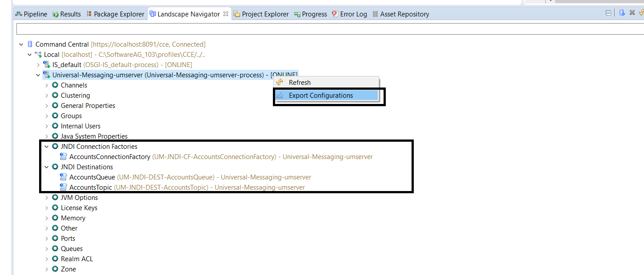
Task: Switch to the Results tab
Action: pyautogui.click(x=67, y=14)
